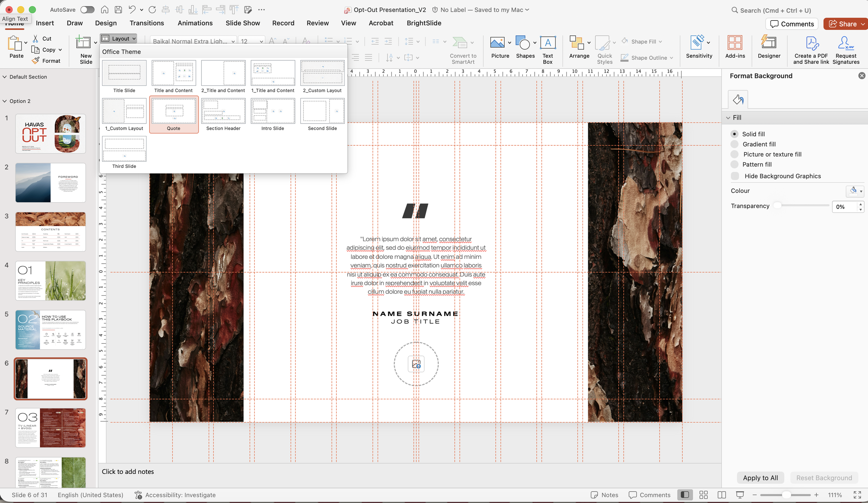Click the zoom in plus button
868x503 pixels.
(x=816, y=495)
